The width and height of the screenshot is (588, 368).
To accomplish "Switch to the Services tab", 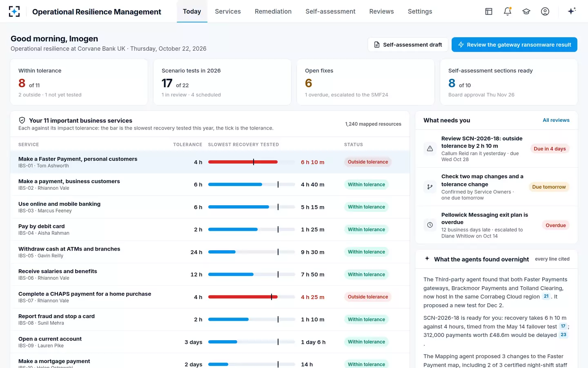I will coord(228,11).
